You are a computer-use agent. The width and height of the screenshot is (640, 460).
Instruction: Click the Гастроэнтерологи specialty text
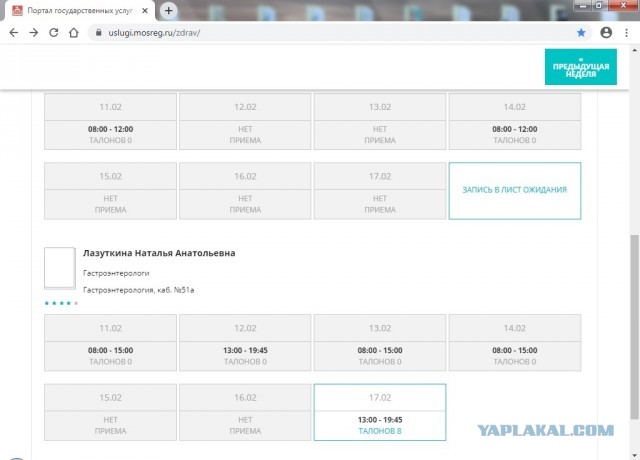(x=116, y=273)
